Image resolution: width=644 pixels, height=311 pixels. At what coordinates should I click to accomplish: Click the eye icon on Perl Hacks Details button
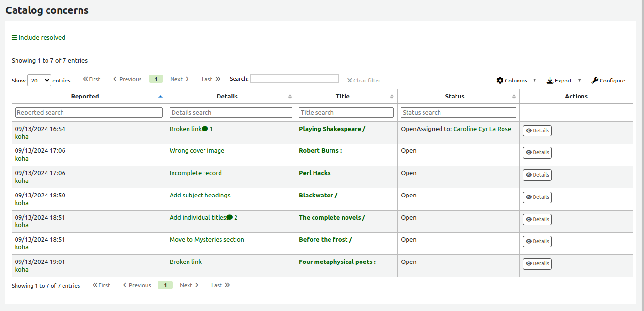click(x=528, y=175)
